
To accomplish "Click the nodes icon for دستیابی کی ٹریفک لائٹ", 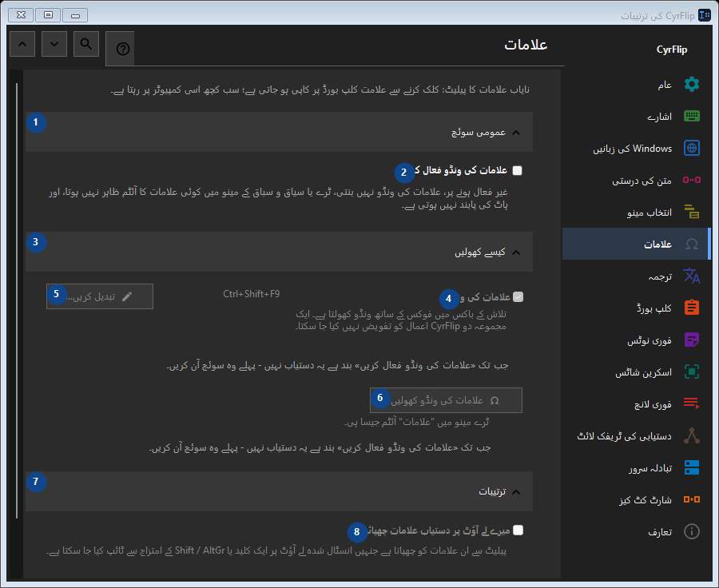I will click(x=692, y=435).
